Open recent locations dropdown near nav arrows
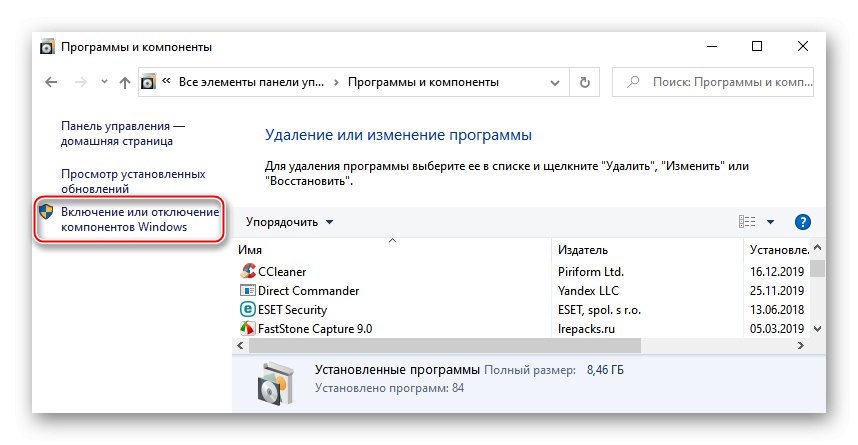The height and width of the screenshot is (445, 858). click(104, 82)
